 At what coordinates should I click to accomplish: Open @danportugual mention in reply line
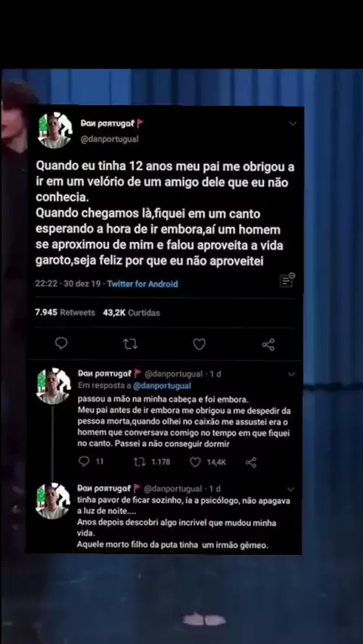163,385
